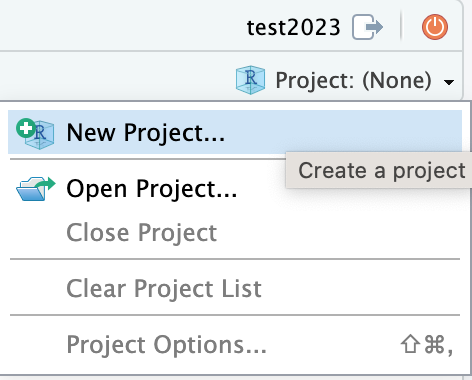Click the orange quit session power icon
This screenshot has width=472, height=380.
point(435,27)
